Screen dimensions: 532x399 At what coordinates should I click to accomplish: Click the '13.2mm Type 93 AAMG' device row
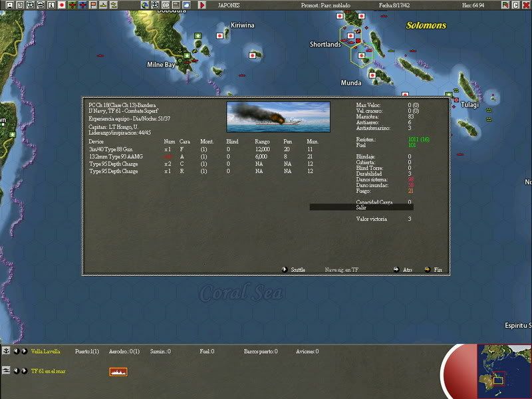pyautogui.click(x=203, y=156)
